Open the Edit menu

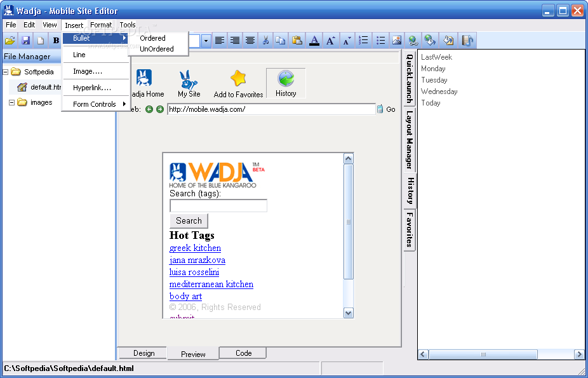(x=29, y=25)
